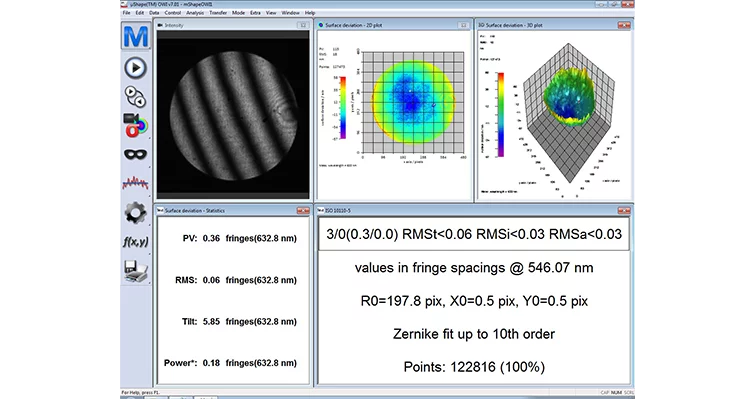
Task: Click the double-play continuous measurement icon
Action: [135, 97]
